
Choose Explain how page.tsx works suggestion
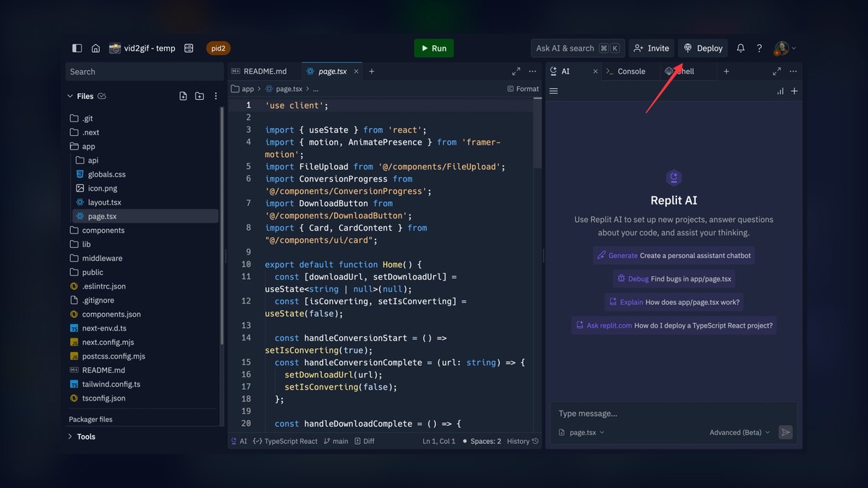point(675,302)
